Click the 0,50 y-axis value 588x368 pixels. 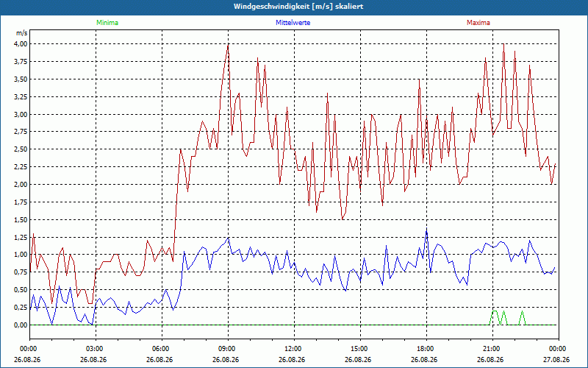[21, 290]
